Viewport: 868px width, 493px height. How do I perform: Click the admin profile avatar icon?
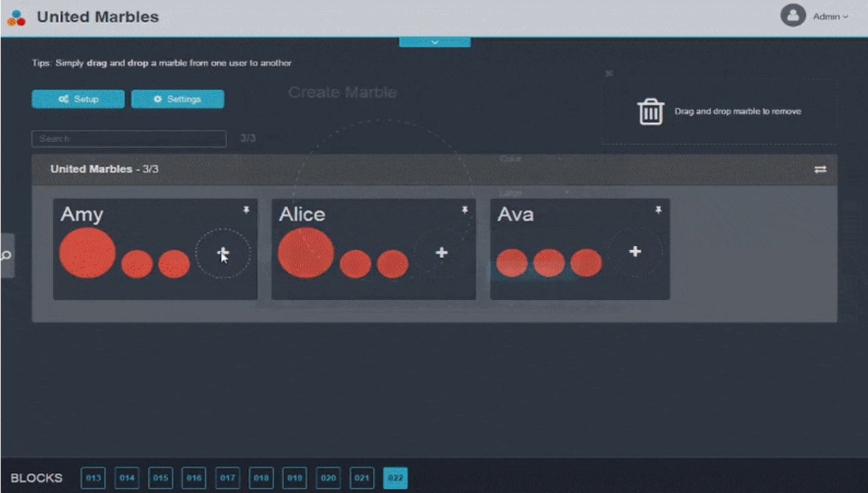(792, 16)
